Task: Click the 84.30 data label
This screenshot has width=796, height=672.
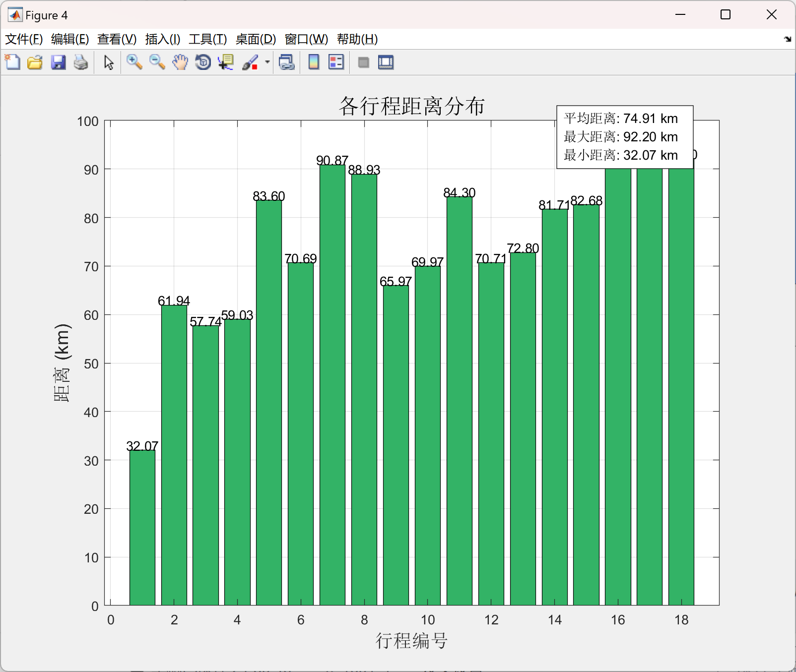Action: pos(460,192)
